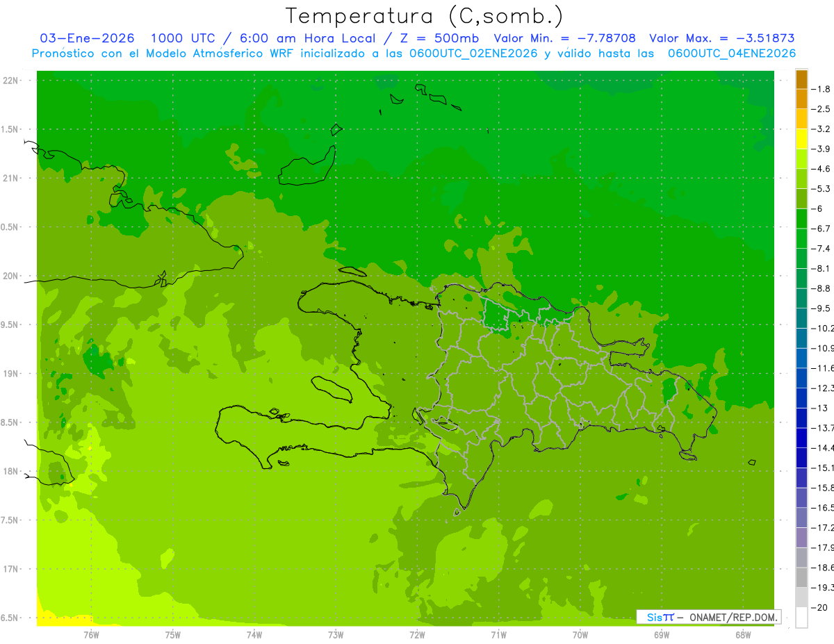Click the "-8.8" colorbar label
The width and height of the screenshot is (834, 644).
(x=821, y=288)
